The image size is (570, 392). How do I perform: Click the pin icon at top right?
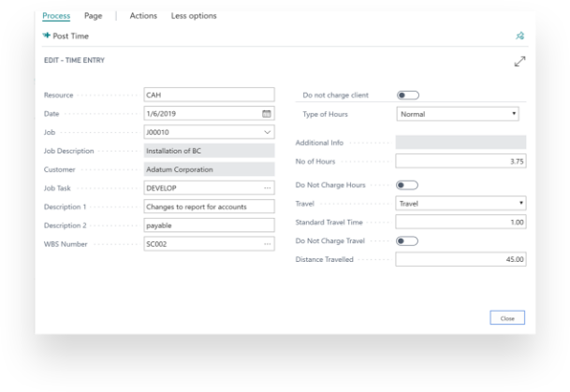point(519,36)
